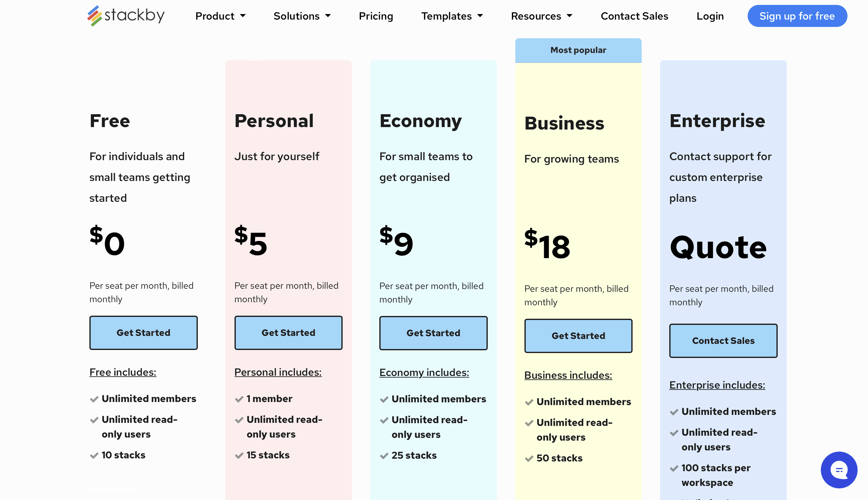The width and height of the screenshot is (868, 500).
Task: Go to Pricing in navigation
Action: pyautogui.click(x=376, y=16)
